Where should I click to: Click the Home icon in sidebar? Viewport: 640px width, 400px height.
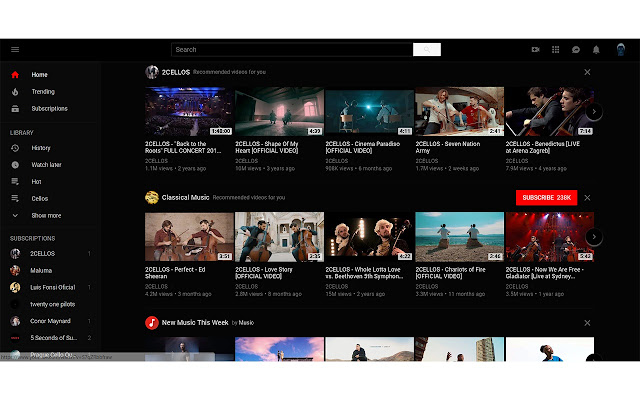(x=15, y=75)
